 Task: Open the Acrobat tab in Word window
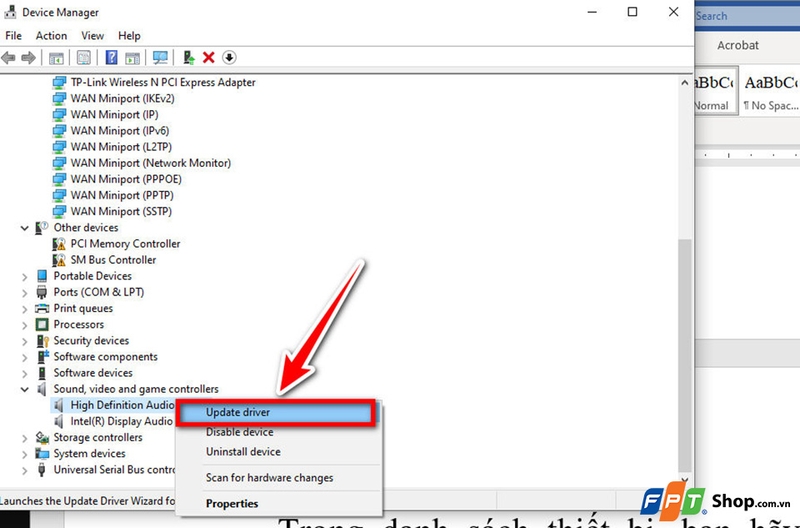coord(738,45)
